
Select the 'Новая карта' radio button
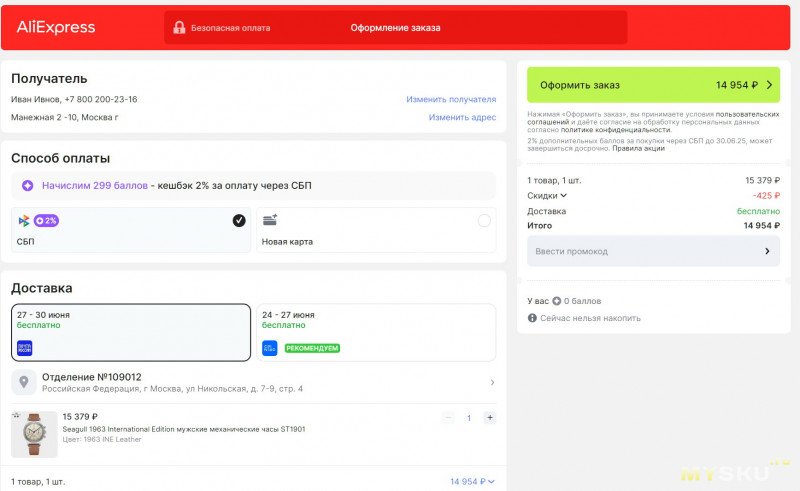pyautogui.click(x=484, y=220)
